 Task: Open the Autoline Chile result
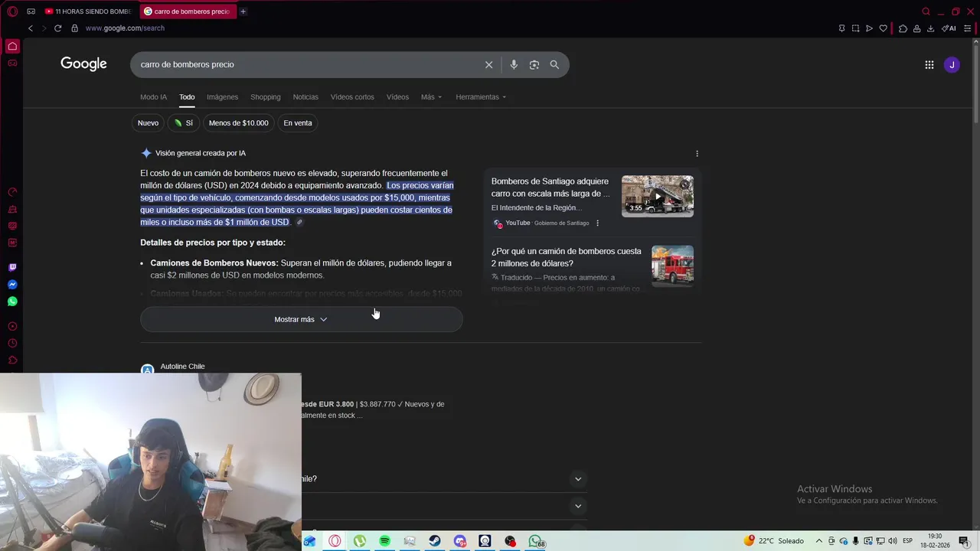click(182, 367)
